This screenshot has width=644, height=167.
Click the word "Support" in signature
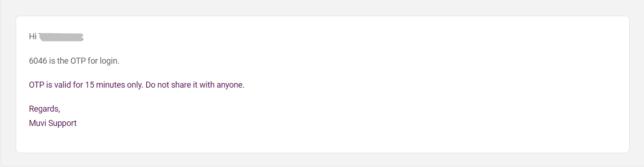62,123
